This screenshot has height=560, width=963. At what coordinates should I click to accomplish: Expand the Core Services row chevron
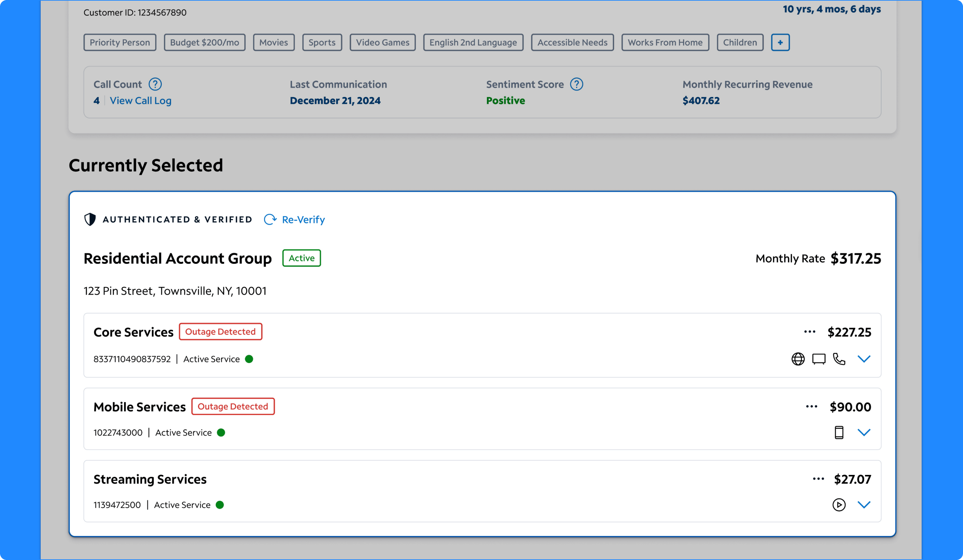coord(864,359)
